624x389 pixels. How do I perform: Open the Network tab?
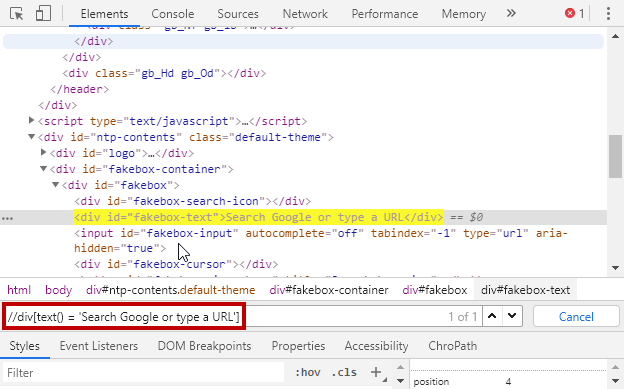[305, 14]
